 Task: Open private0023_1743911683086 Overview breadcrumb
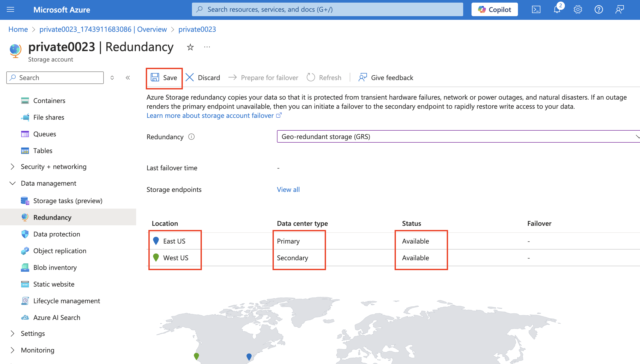[x=103, y=29]
